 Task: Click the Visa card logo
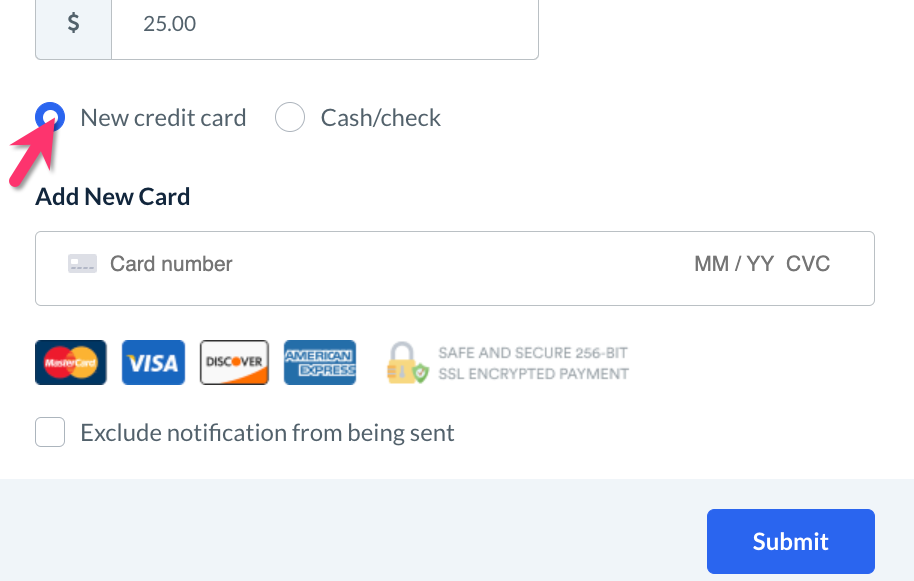click(154, 362)
